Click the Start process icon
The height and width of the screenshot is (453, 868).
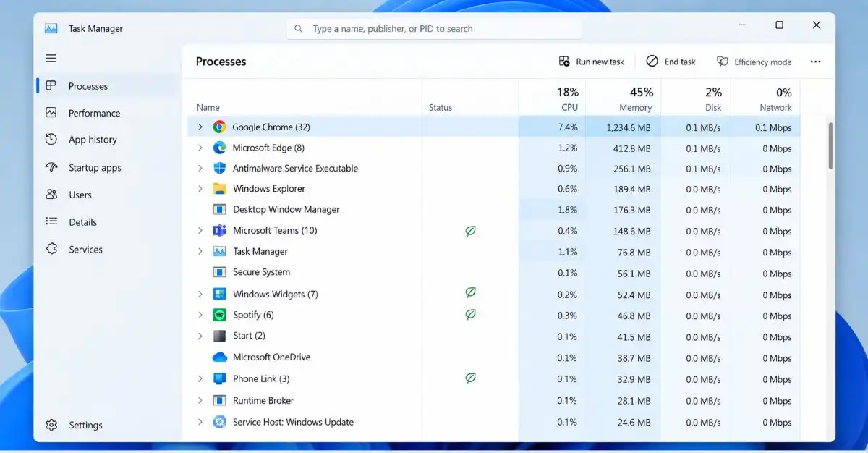(219, 336)
